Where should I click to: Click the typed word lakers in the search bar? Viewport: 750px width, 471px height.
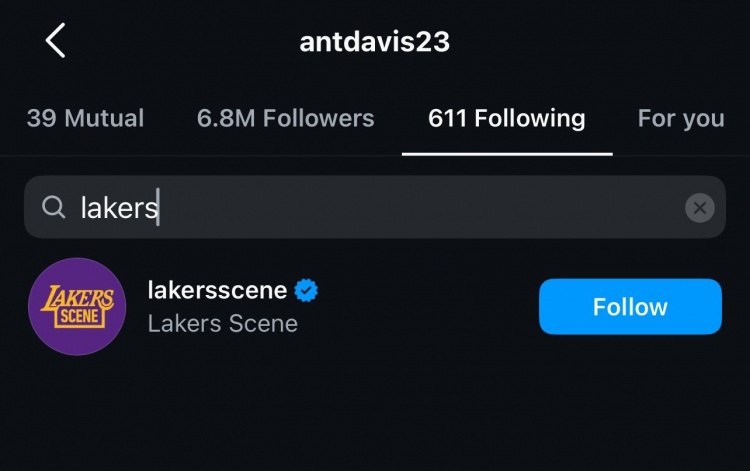pyautogui.click(x=118, y=207)
